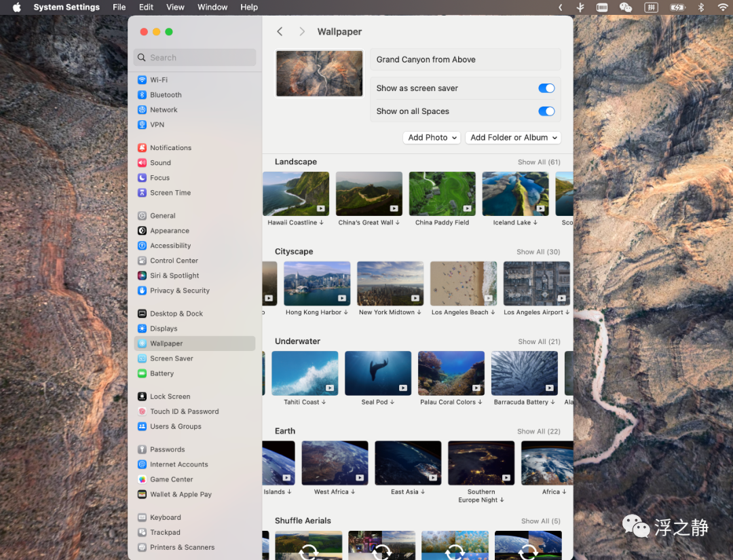
Task: Show all 22 Earth wallpapers
Action: 538,432
